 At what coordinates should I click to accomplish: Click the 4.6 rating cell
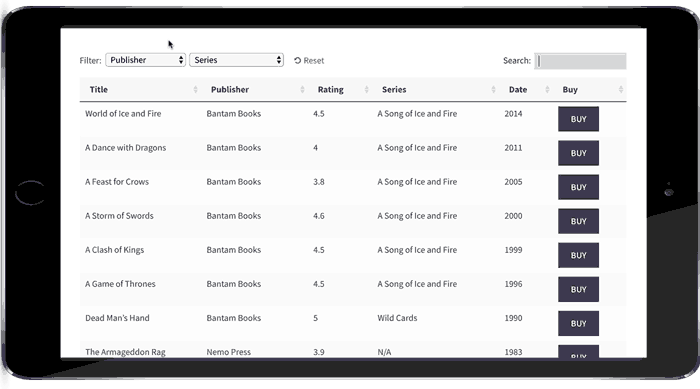[x=319, y=216]
